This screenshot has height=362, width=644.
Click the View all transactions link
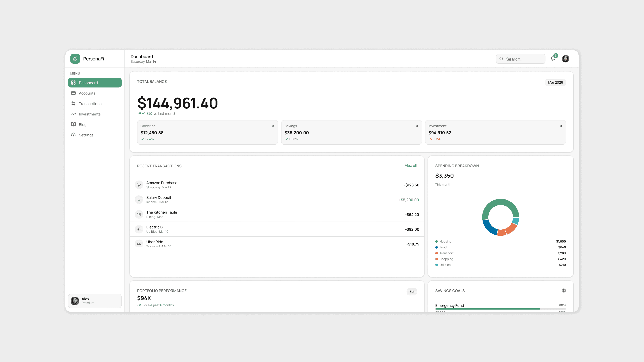[x=411, y=166]
